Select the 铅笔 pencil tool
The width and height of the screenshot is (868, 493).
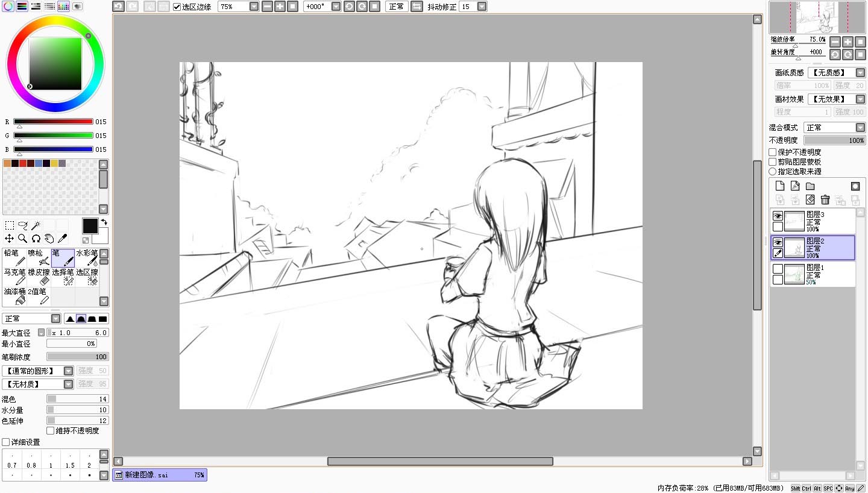14,258
